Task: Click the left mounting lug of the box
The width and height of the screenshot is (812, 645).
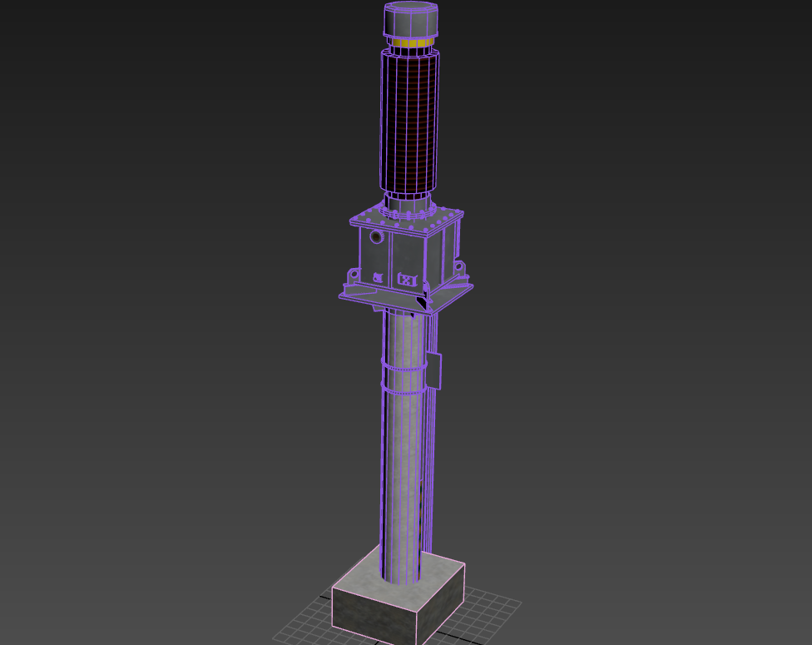Action: click(353, 275)
